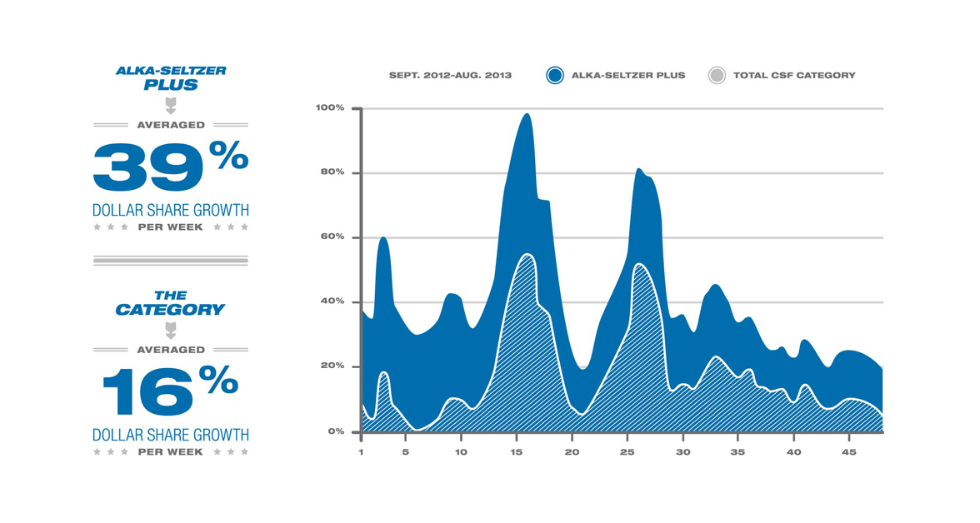Click the down arrow below The Category heading
980x523 pixels.
(x=171, y=331)
